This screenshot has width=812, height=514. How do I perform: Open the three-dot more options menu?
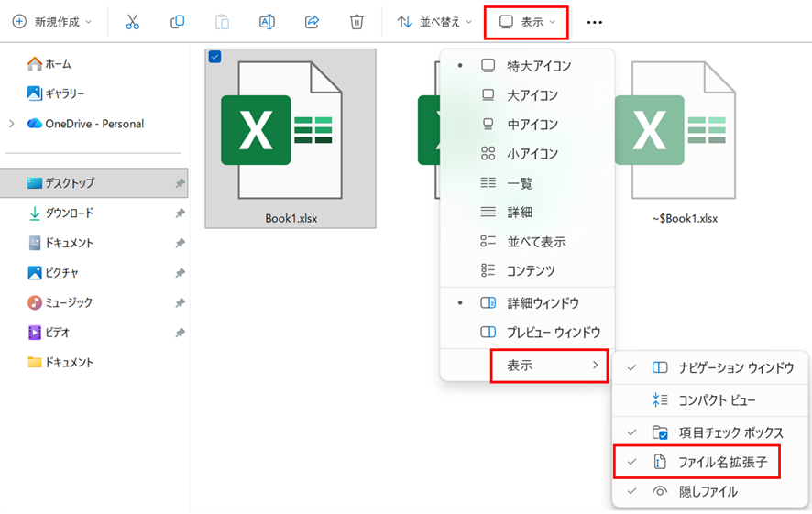pyautogui.click(x=595, y=22)
